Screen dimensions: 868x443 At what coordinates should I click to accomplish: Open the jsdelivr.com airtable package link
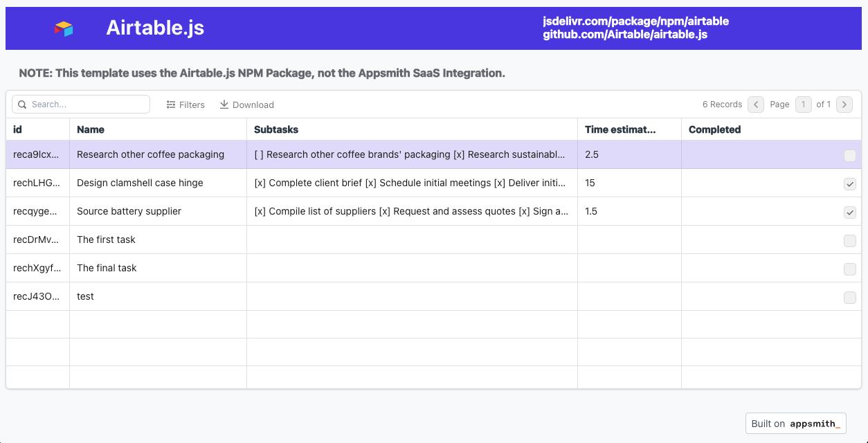[635, 21]
